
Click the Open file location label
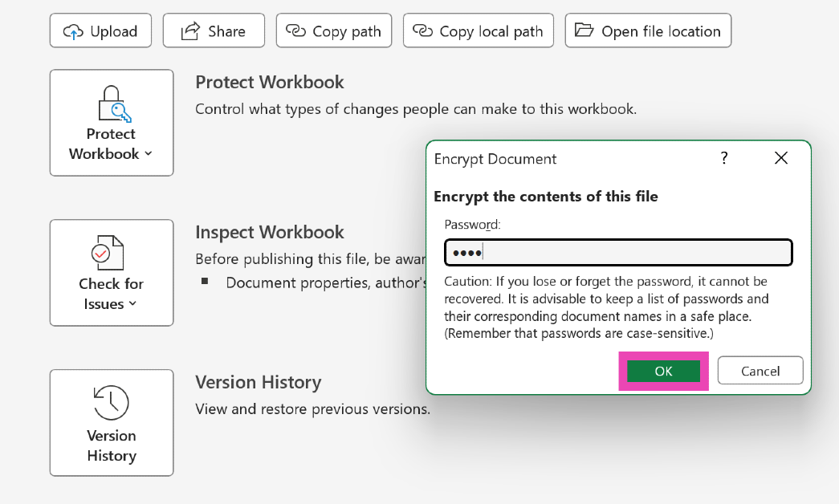pos(661,31)
